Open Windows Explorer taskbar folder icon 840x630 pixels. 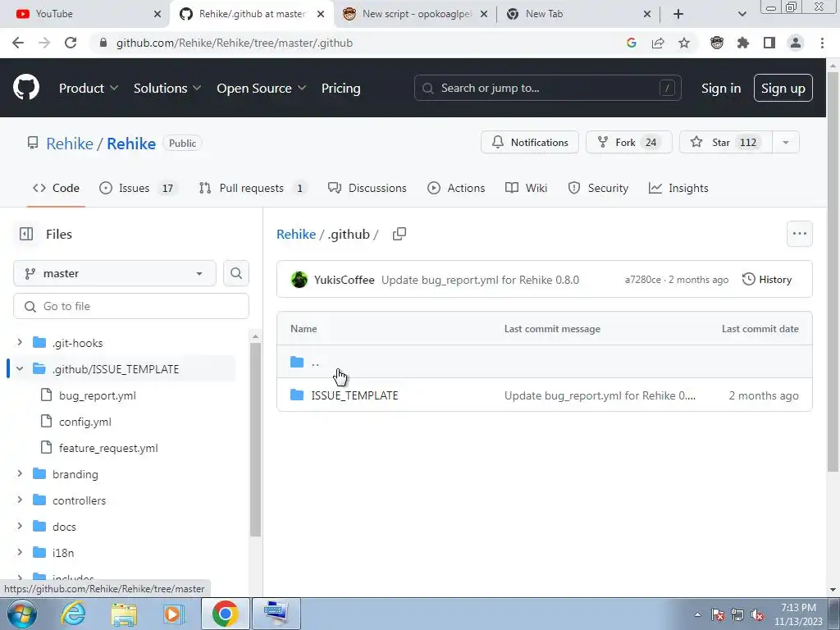pyautogui.click(x=125, y=614)
